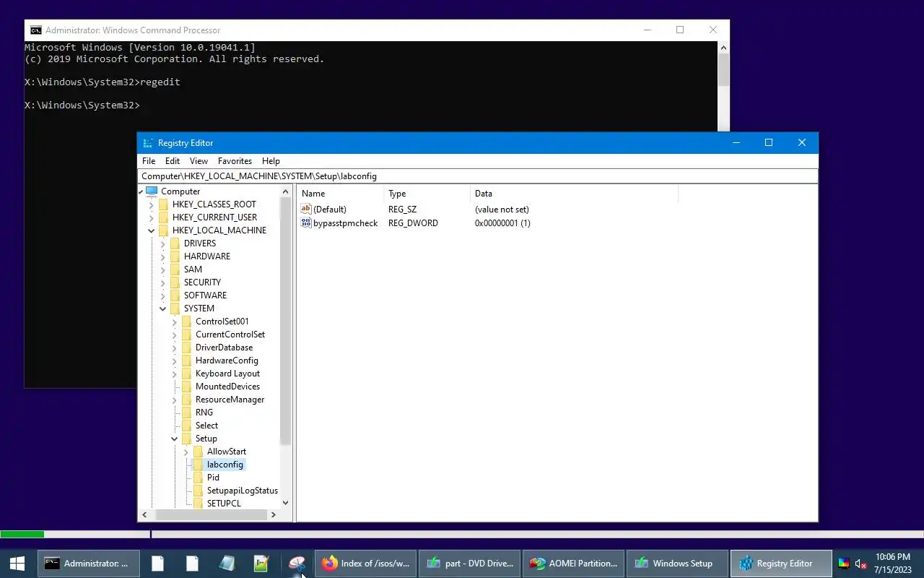924x578 pixels.
Task: Expand HKEY_CLASSES_ROOT tree node arrow
Action: (152, 204)
